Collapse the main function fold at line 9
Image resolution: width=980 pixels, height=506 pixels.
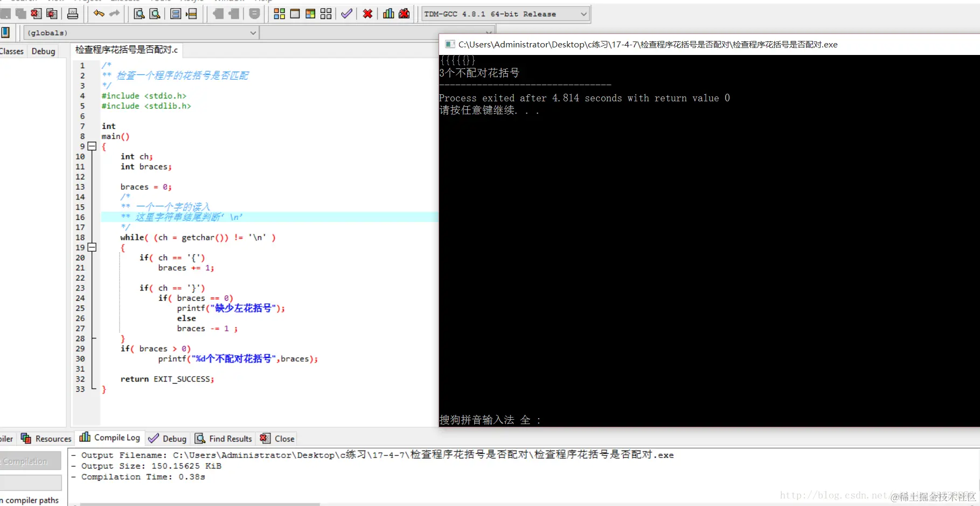[92, 146]
